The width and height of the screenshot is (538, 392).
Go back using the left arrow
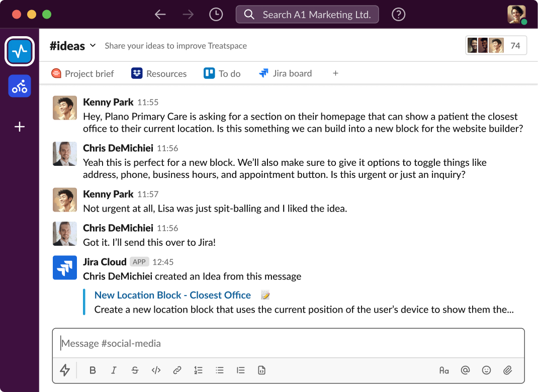(160, 15)
